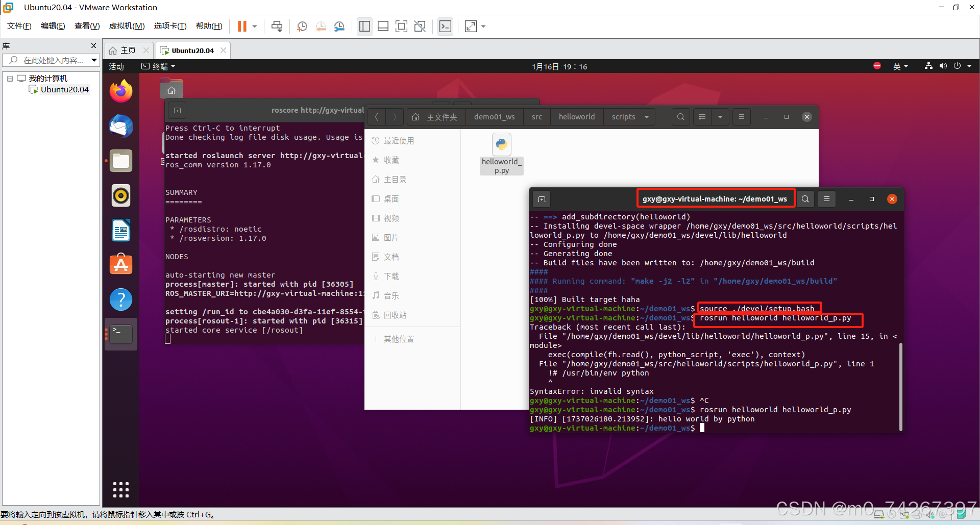Click the stretch guest display icon
Screen dimensions: 980x525
pyautogui.click(x=471, y=26)
